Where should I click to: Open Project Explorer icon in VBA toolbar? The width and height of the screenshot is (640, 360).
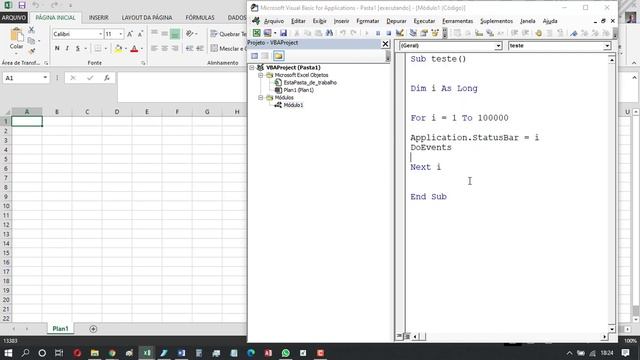(x=413, y=33)
